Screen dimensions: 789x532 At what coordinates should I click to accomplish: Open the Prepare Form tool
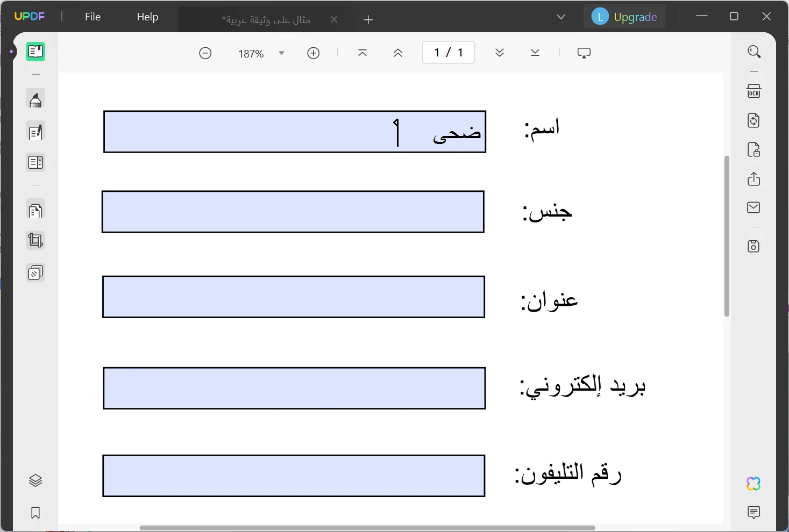click(35, 162)
